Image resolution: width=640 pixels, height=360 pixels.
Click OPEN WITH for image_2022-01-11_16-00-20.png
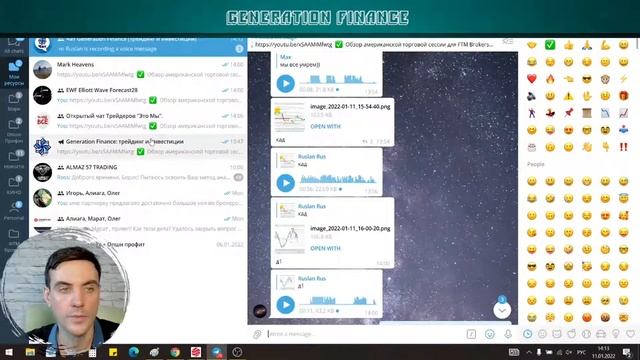(325, 248)
